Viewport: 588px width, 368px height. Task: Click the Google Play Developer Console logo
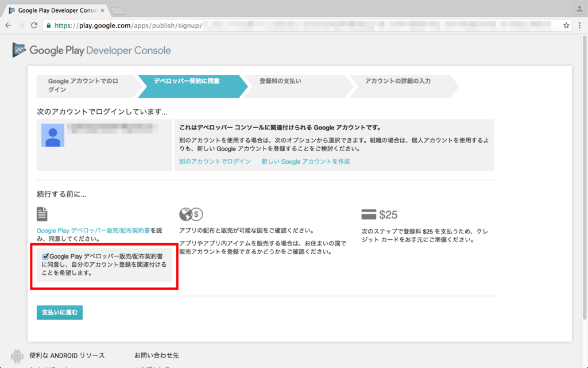92,50
